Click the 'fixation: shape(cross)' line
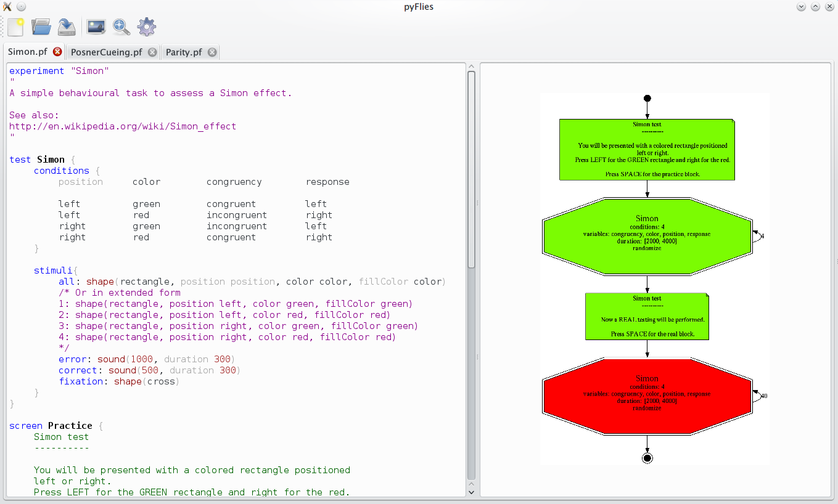Screen dimensions: 838x504 pos(119,381)
